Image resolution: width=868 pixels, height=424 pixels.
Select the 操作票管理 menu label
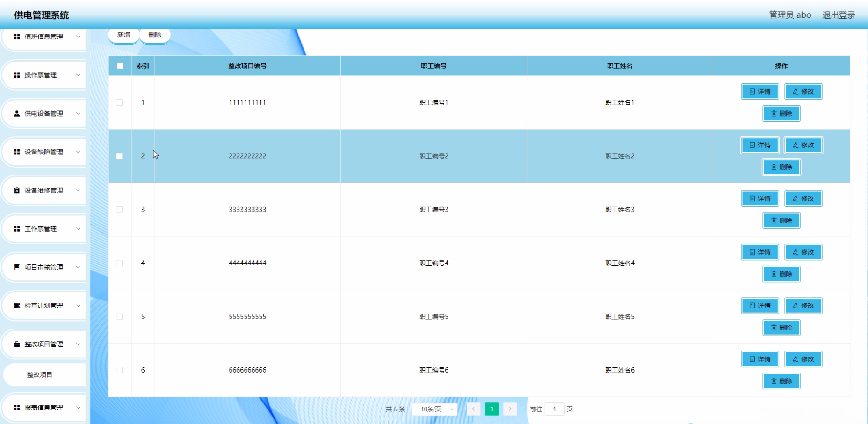[41, 75]
